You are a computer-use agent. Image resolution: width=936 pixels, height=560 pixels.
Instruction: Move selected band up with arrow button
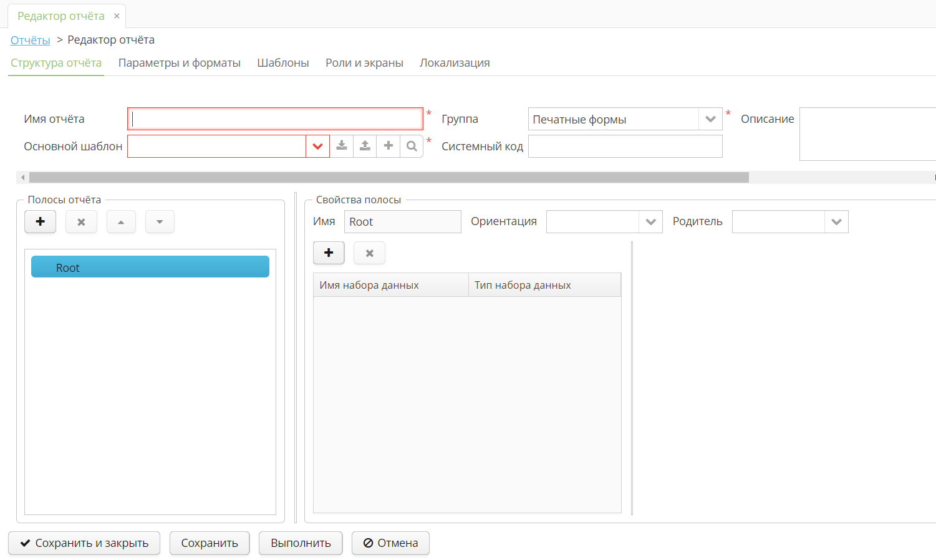[x=121, y=222]
